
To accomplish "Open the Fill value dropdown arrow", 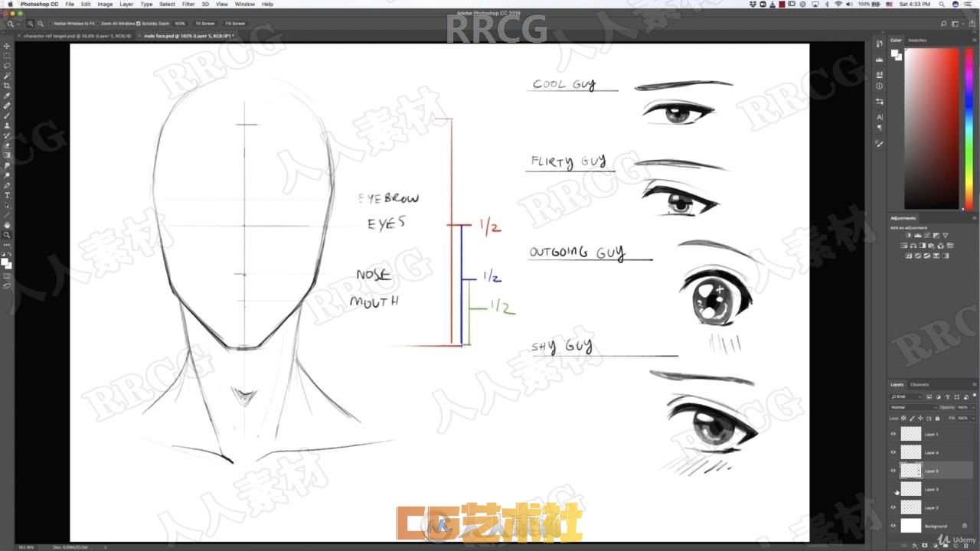I will (972, 418).
